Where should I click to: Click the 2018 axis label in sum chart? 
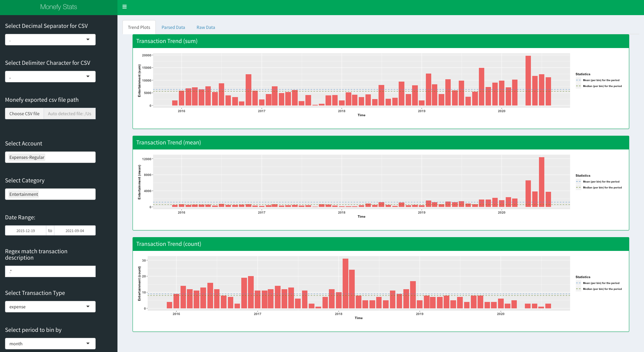[x=342, y=111]
